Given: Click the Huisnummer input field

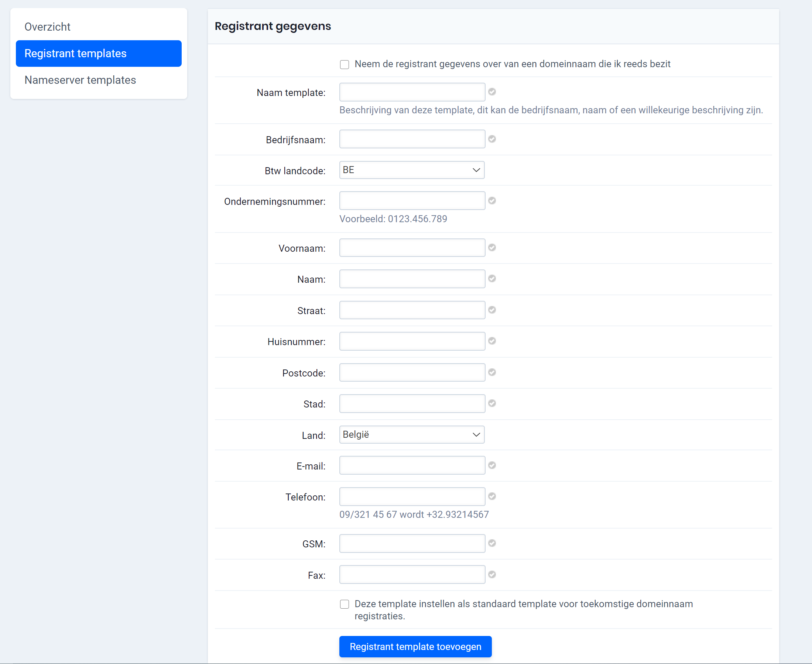Looking at the screenshot, I should click(x=412, y=341).
